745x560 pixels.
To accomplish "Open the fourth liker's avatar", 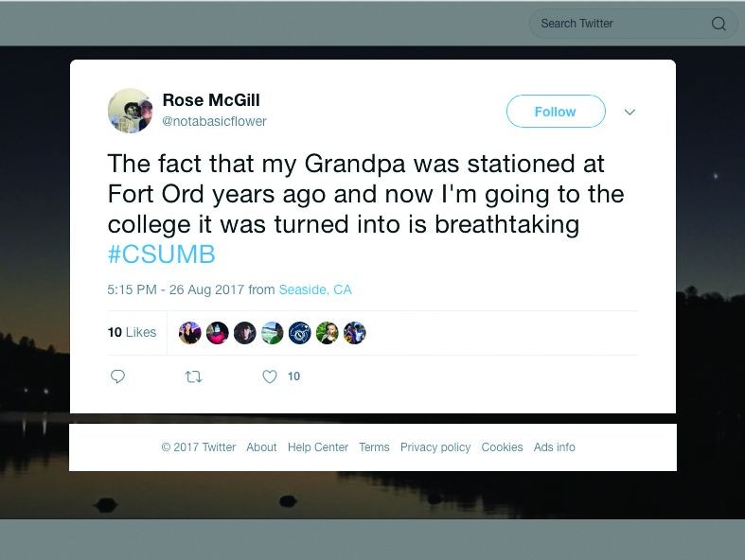I will click(273, 333).
